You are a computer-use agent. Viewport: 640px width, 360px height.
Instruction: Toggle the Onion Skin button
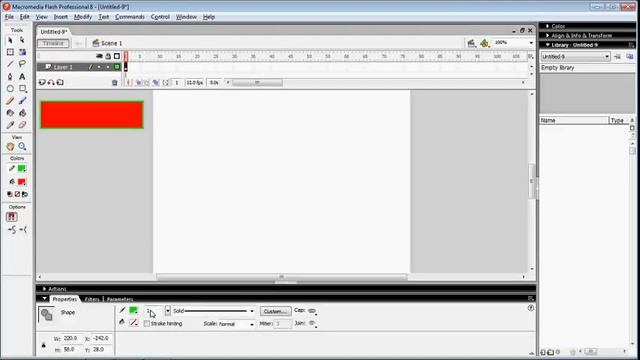click(138, 82)
